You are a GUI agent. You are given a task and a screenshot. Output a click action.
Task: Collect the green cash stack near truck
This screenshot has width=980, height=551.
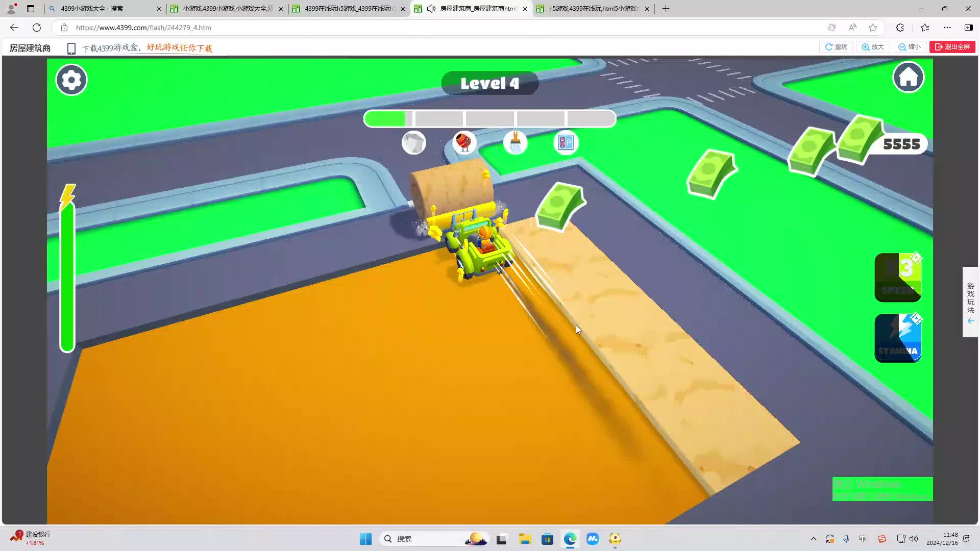(560, 205)
